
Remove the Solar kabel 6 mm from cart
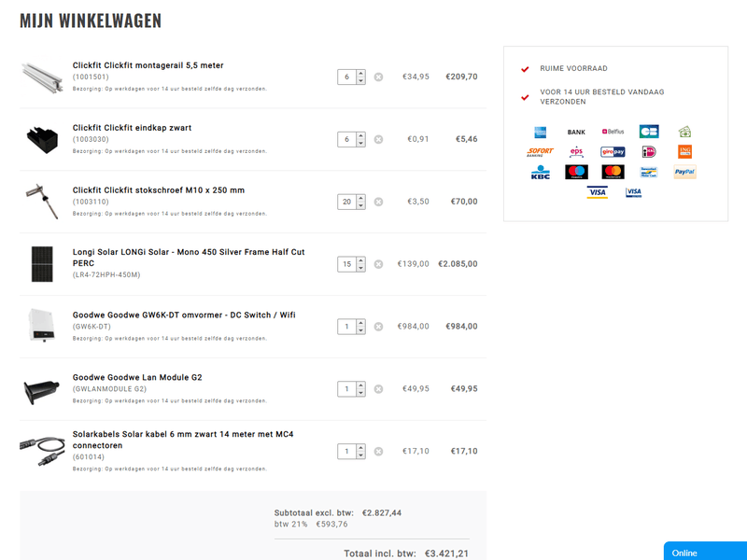coord(377,451)
